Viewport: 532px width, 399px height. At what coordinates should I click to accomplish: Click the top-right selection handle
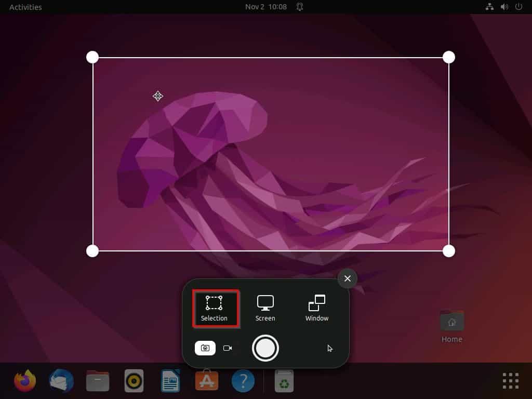click(449, 57)
